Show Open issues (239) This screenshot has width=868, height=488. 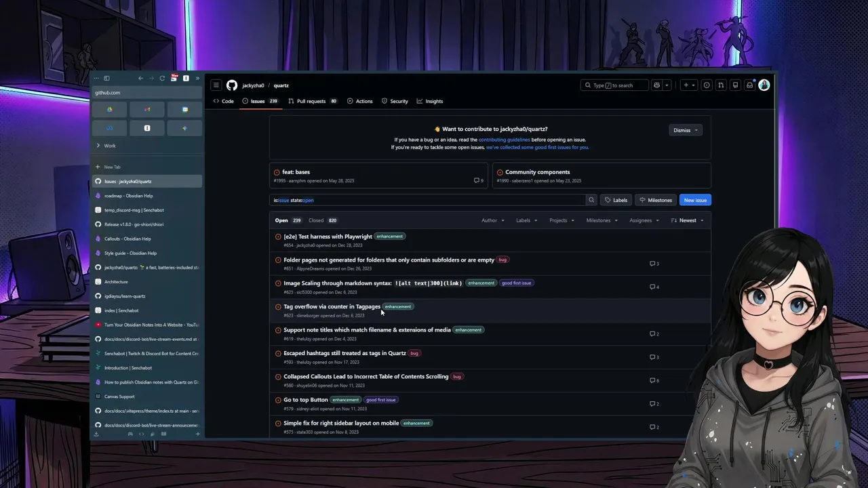pos(288,220)
